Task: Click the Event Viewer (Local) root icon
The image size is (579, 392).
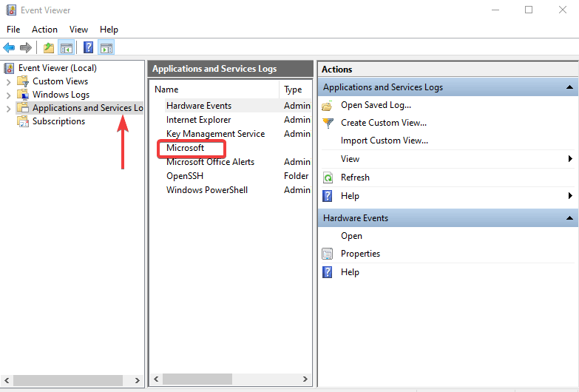Action: coord(9,68)
